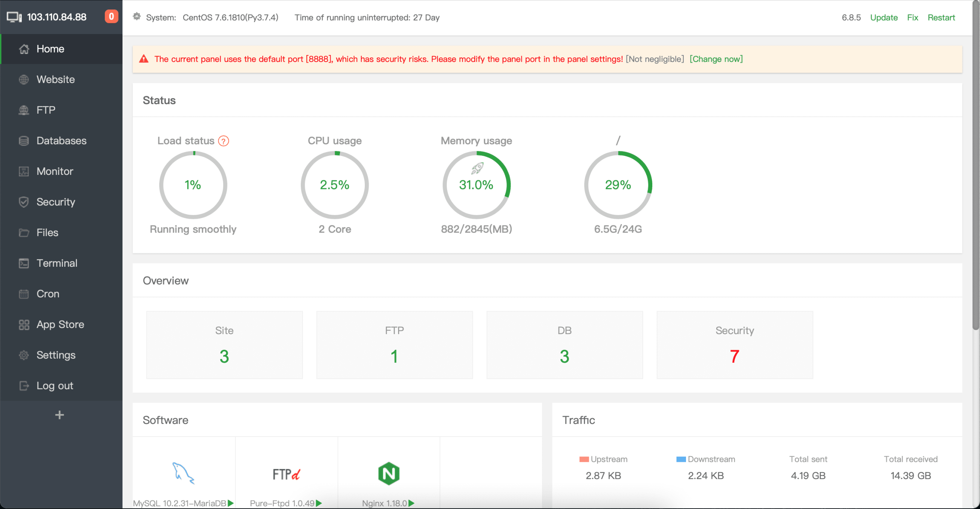The image size is (980, 509).
Task: Click the Fix link in header
Action: pyautogui.click(x=912, y=18)
